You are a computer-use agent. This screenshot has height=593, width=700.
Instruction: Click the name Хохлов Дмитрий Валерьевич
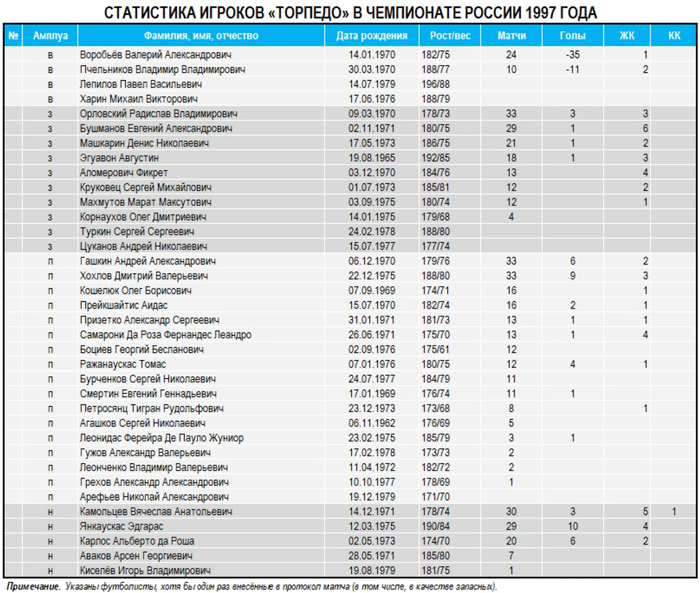click(144, 276)
